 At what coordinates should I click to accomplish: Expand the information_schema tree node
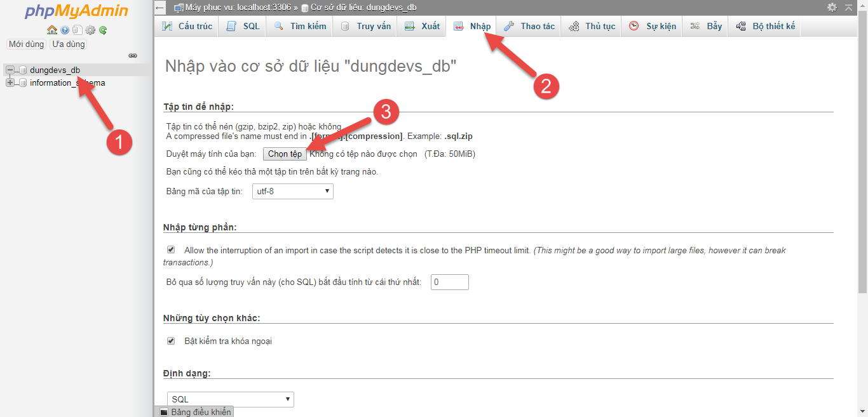[x=10, y=83]
